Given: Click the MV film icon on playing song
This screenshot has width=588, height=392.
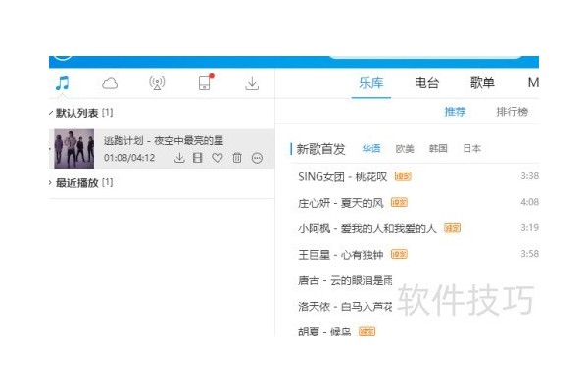Looking at the screenshot, I should [198, 158].
